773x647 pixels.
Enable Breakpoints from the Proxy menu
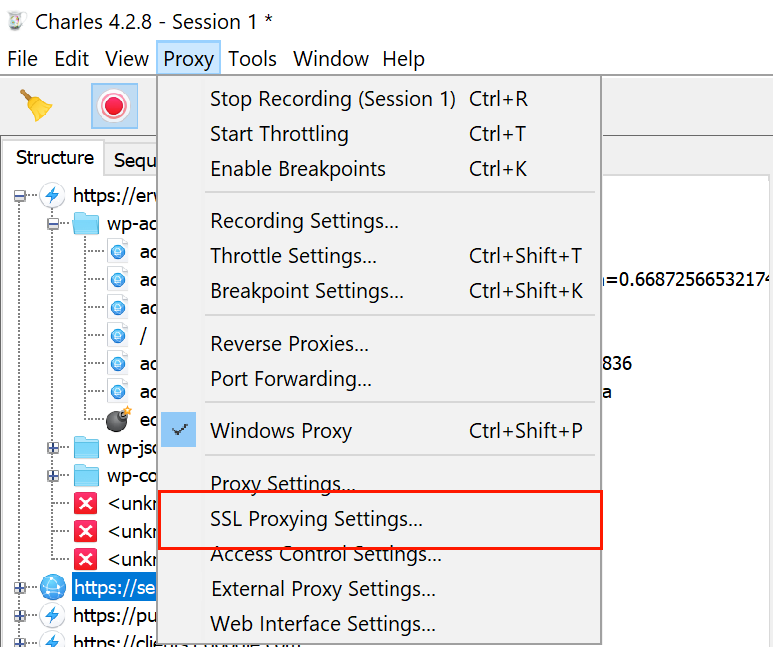pyautogui.click(x=297, y=169)
